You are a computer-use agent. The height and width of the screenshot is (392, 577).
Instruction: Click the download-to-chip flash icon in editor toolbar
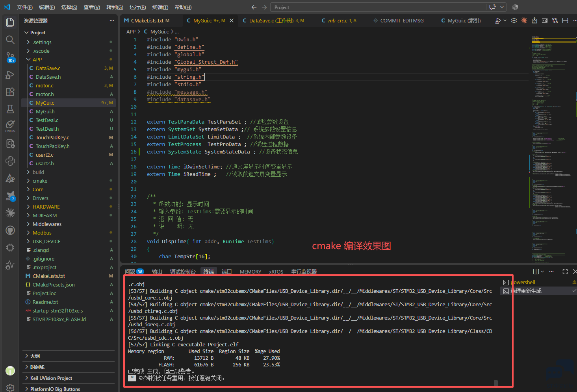click(x=534, y=20)
